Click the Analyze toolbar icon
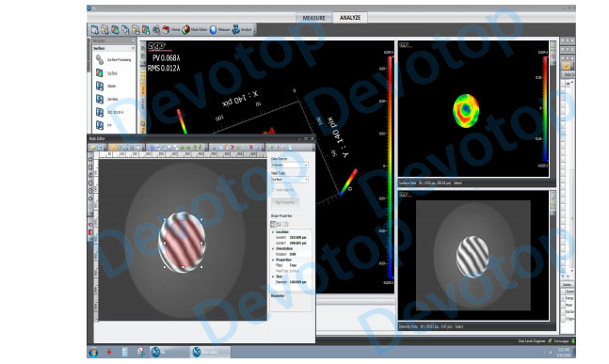 pyautogui.click(x=235, y=29)
